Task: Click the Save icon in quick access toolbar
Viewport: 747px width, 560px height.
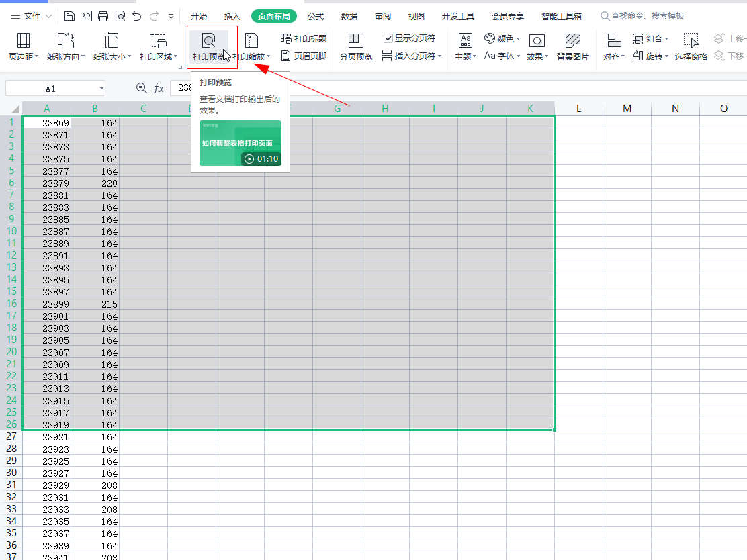Action: tap(70, 16)
